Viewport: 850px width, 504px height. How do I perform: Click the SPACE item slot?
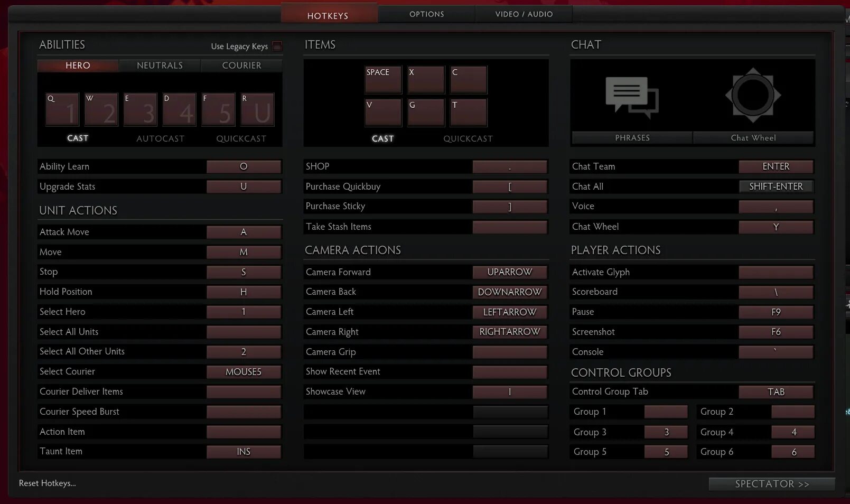[x=384, y=80]
